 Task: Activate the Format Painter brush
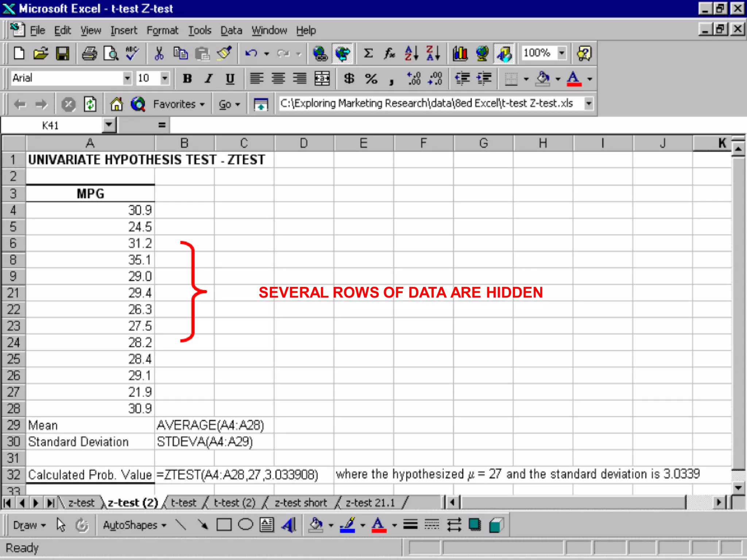tap(224, 54)
